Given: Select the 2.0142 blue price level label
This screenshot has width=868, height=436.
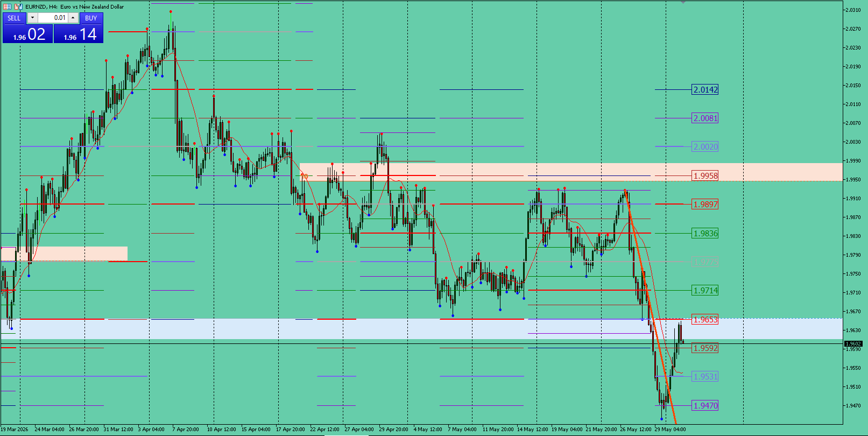Looking at the screenshot, I should point(705,89).
